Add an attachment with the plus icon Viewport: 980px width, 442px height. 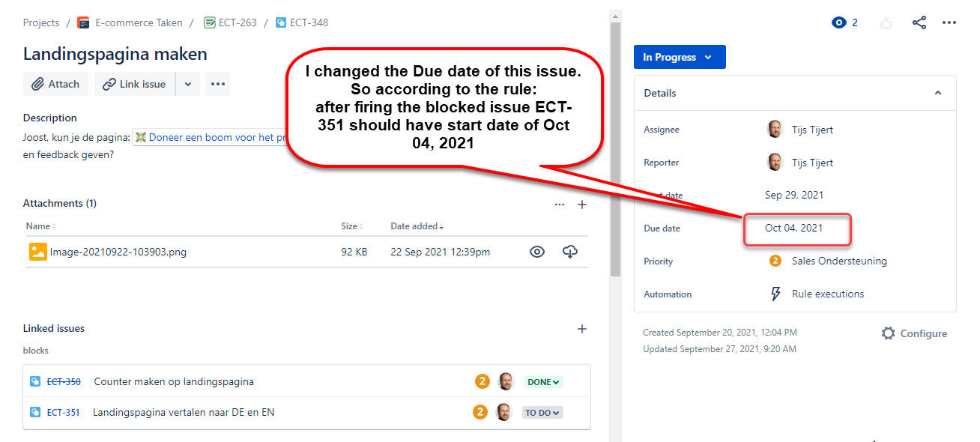pos(582,204)
